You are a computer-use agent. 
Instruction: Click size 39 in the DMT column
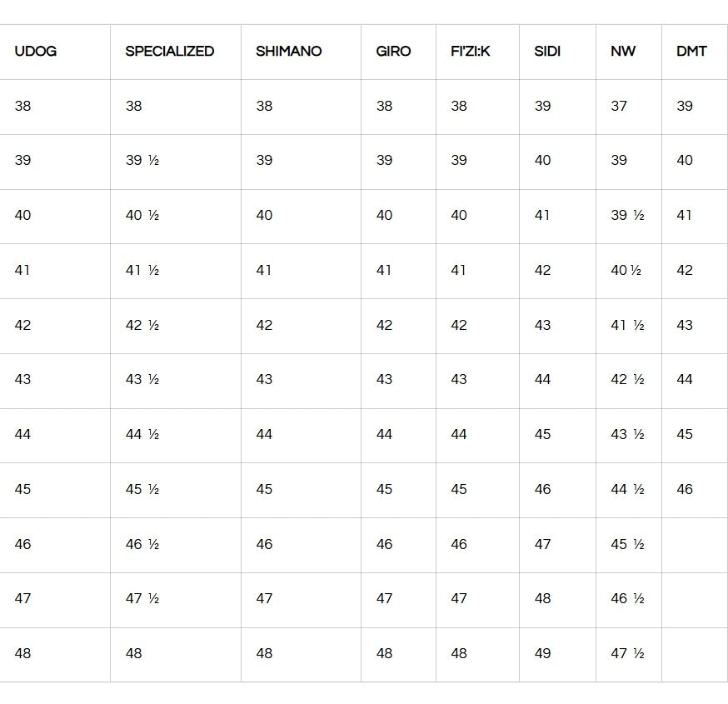pyautogui.click(x=685, y=106)
